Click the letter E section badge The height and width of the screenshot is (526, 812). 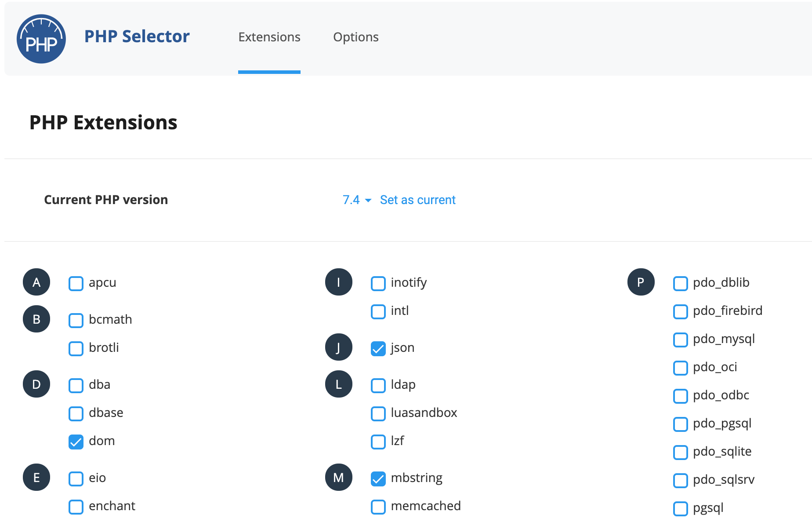pyautogui.click(x=36, y=477)
